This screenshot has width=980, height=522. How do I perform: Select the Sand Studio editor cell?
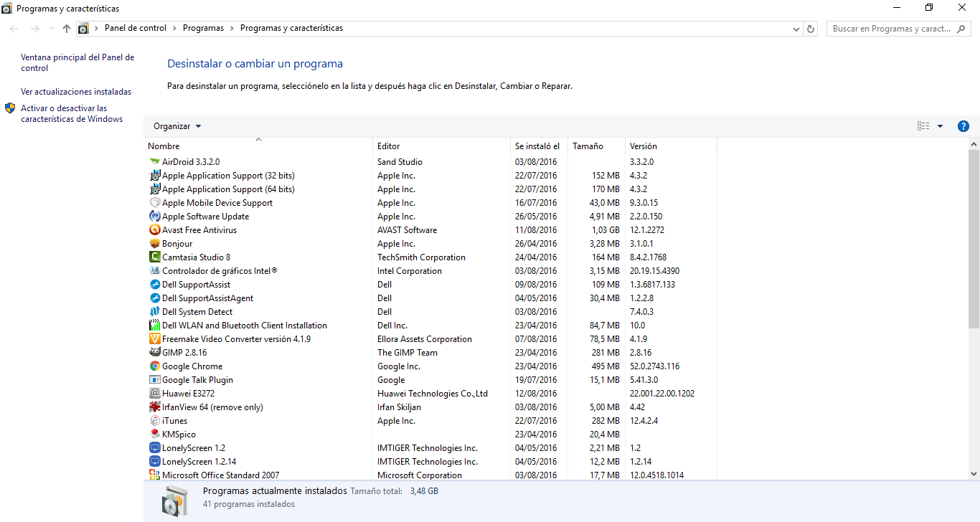tap(400, 162)
